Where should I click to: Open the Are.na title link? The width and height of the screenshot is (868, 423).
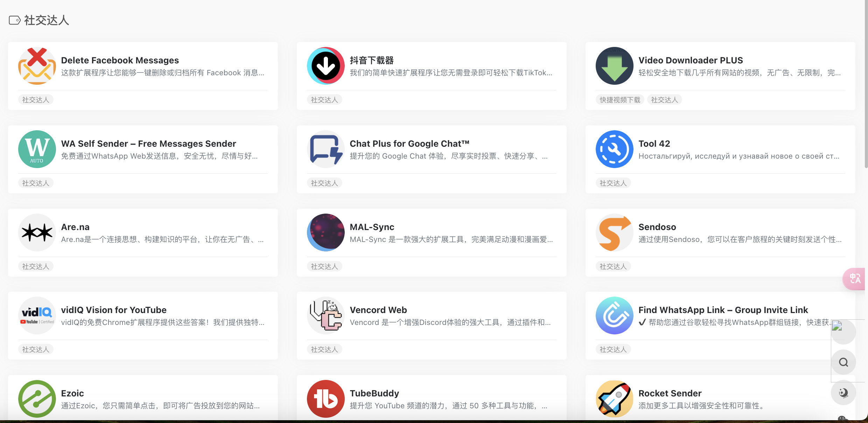(x=75, y=227)
